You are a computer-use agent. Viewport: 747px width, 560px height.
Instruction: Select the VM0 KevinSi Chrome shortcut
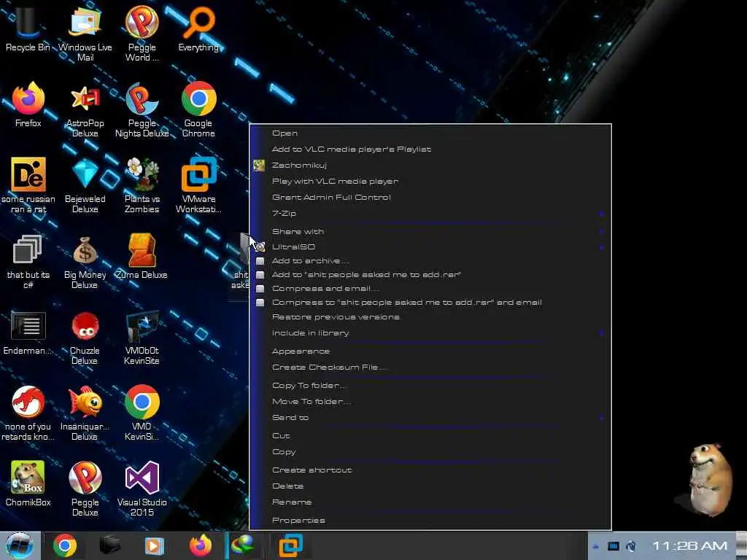point(142,413)
